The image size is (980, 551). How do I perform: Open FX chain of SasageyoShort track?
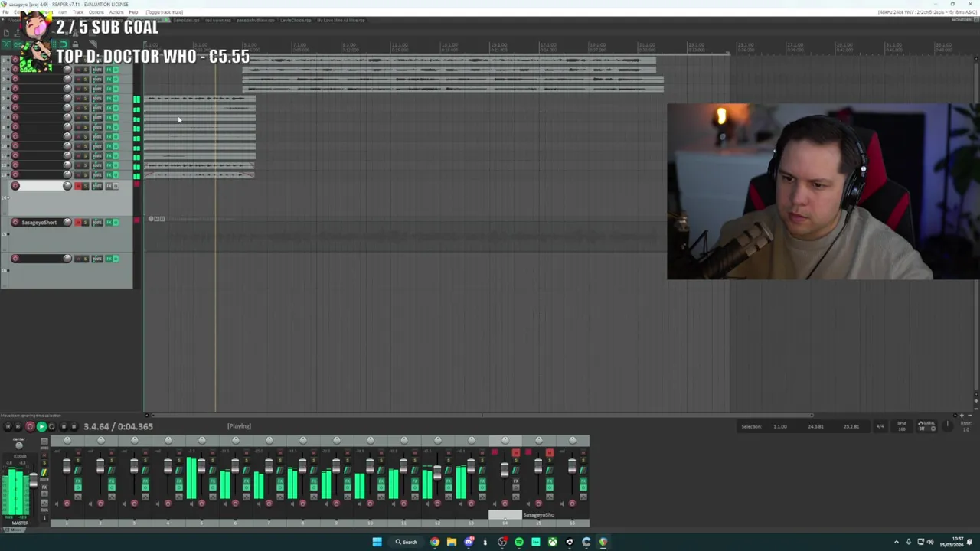[109, 223]
